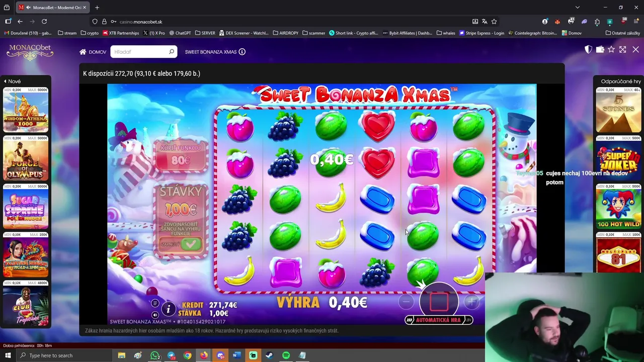Open the (1) X Pro bookmark

154,33
